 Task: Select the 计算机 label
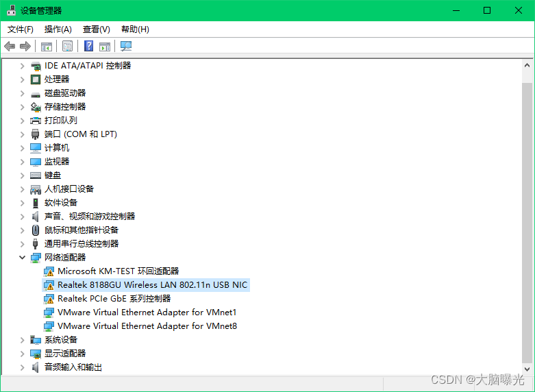57,148
